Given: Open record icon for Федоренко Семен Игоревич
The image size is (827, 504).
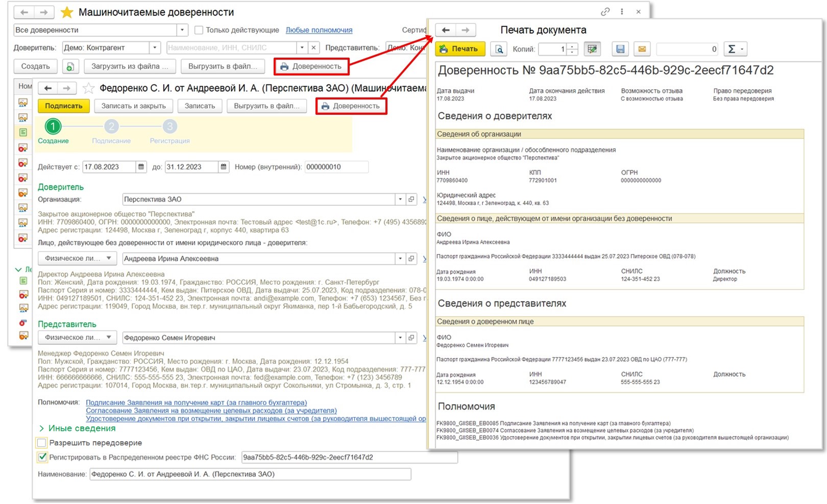Looking at the screenshot, I should tap(411, 338).
